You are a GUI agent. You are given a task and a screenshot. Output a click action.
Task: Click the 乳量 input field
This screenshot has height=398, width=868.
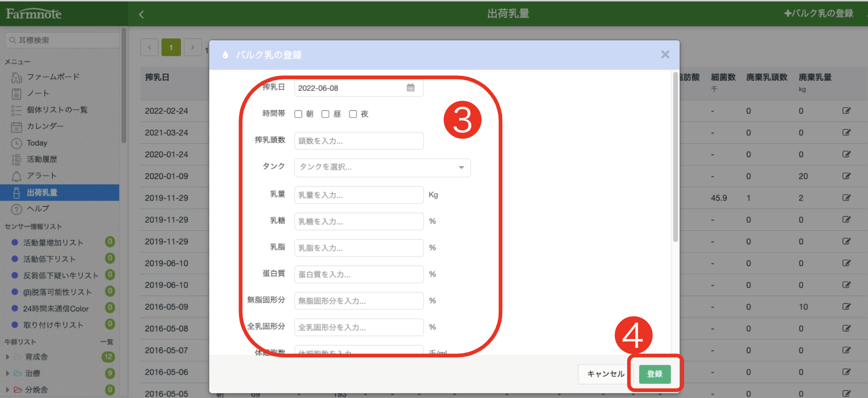click(359, 195)
